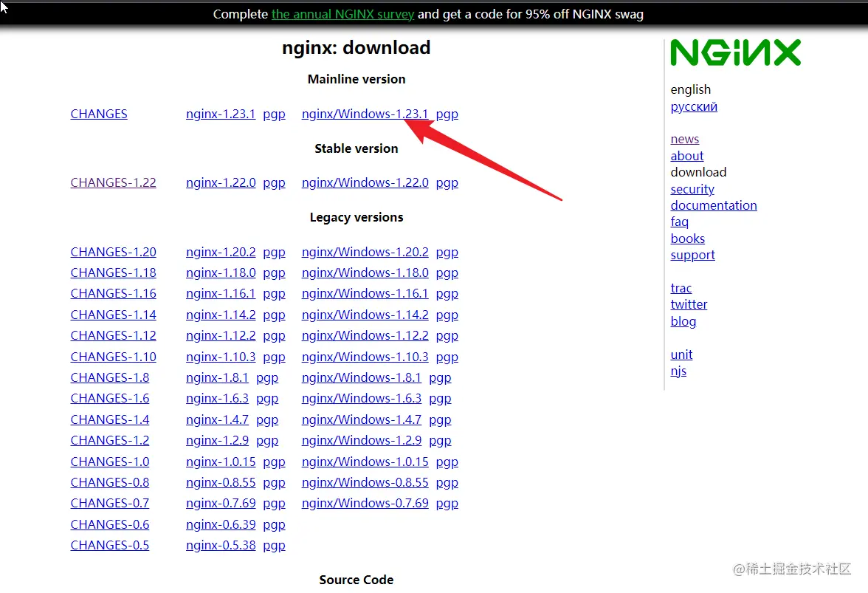Open the support page

[x=692, y=256]
